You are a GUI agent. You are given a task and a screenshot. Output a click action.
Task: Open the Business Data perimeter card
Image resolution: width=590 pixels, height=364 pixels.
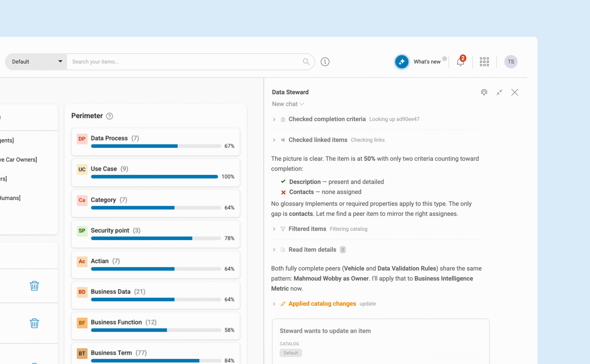[156, 295]
